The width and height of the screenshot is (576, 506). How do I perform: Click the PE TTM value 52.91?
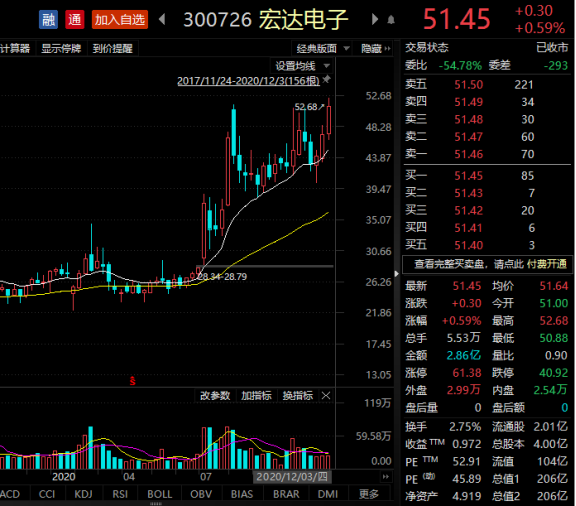point(467,461)
